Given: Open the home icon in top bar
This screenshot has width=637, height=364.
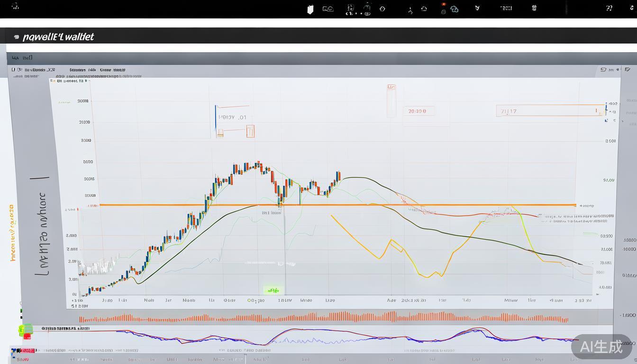Looking at the screenshot, I should tap(424, 9).
